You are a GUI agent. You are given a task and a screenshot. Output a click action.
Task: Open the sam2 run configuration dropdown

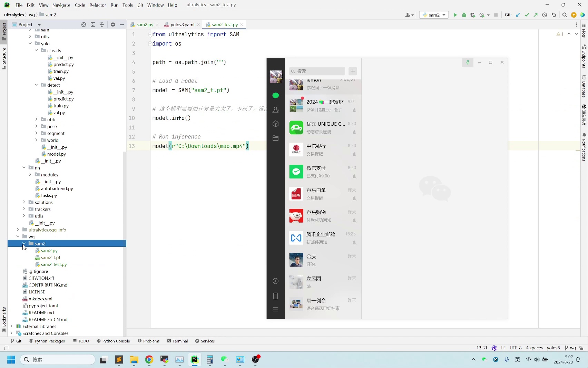click(x=434, y=15)
